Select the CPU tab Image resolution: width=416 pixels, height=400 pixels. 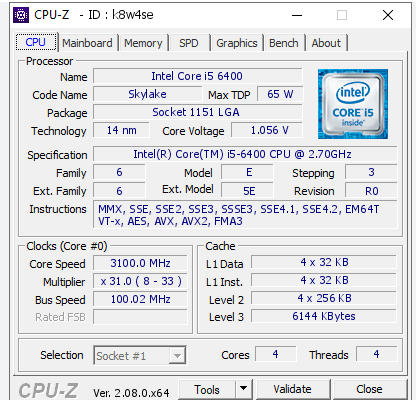[36, 42]
